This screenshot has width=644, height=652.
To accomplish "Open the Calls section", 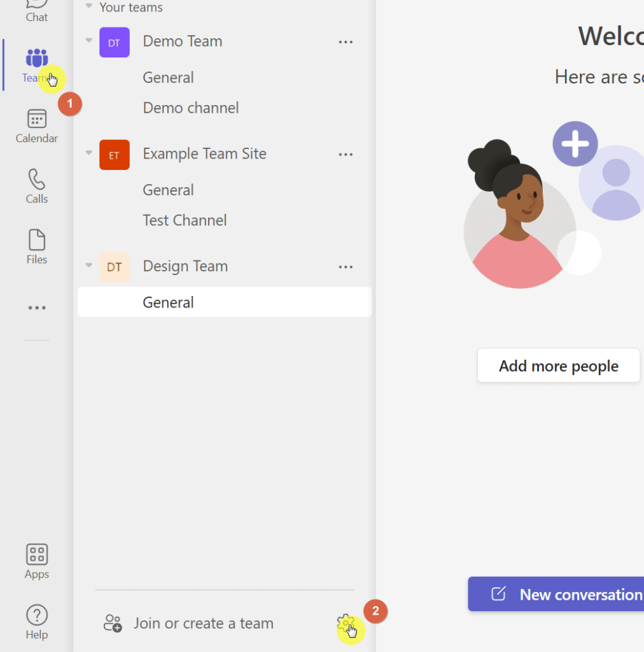I will click(36, 187).
